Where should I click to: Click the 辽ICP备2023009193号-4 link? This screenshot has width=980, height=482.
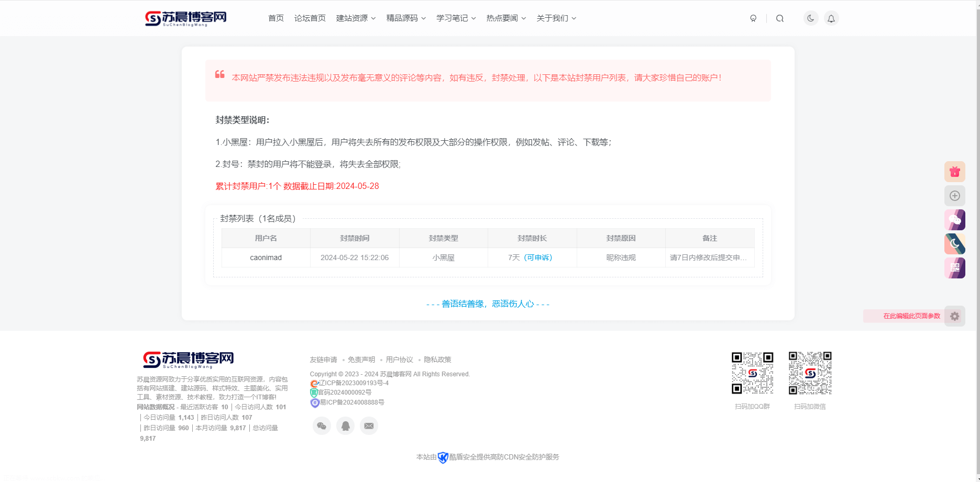coord(354,383)
